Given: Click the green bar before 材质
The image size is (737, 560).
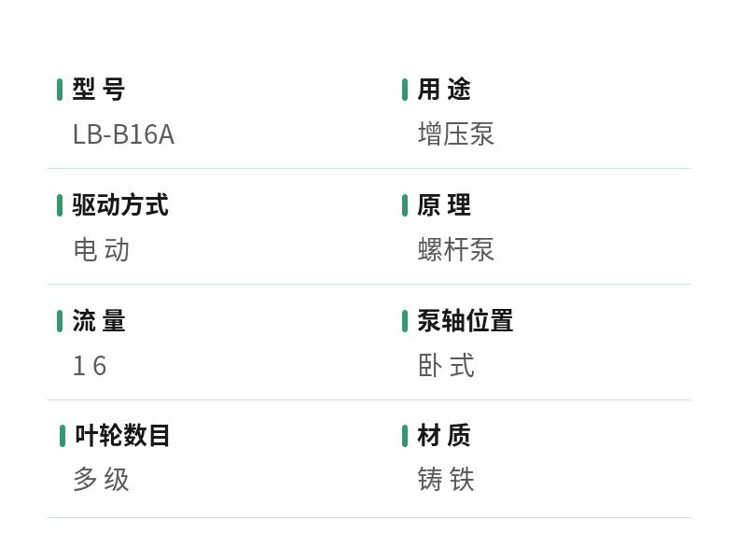Looking at the screenshot, I should [x=405, y=436].
